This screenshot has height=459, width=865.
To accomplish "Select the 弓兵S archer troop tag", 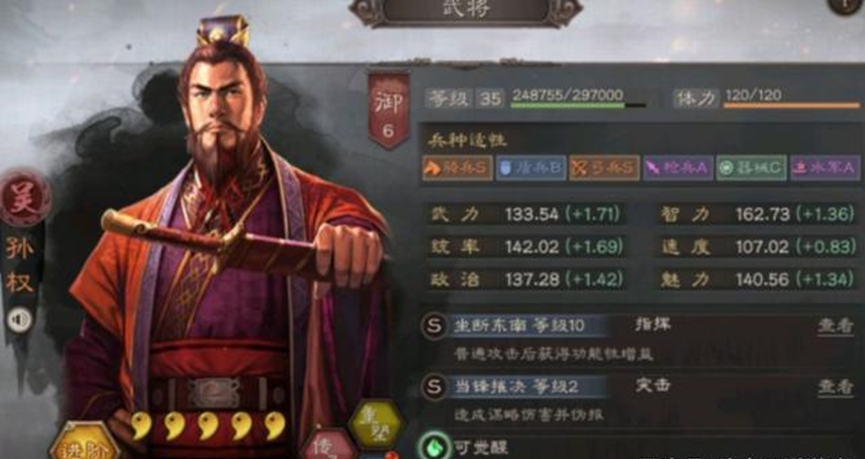I will click(604, 168).
